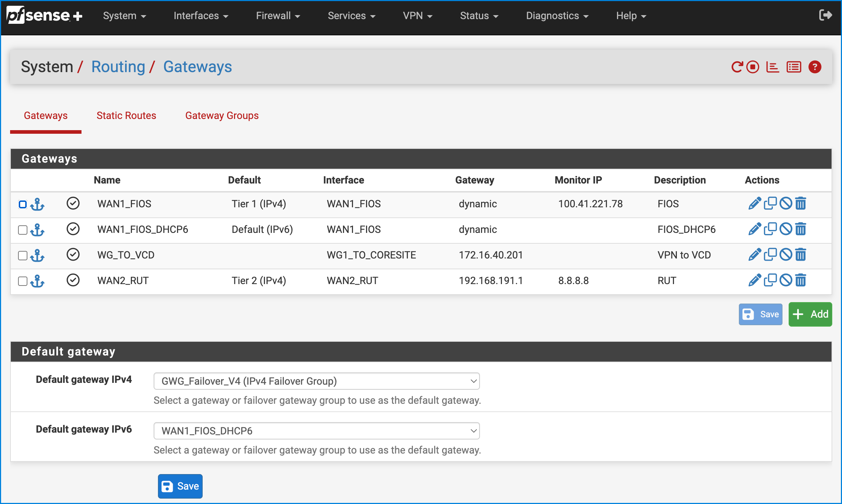Image resolution: width=842 pixels, height=504 pixels.
Task: Copy the WG_TO_VCD gateway
Action: click(x=770, y=255)
